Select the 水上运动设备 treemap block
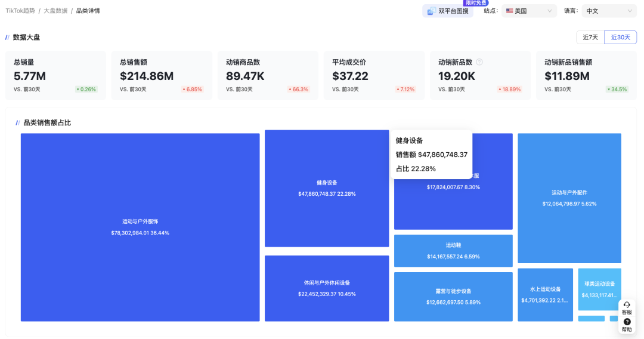This screenshot has width=644, height=339. 545,295
